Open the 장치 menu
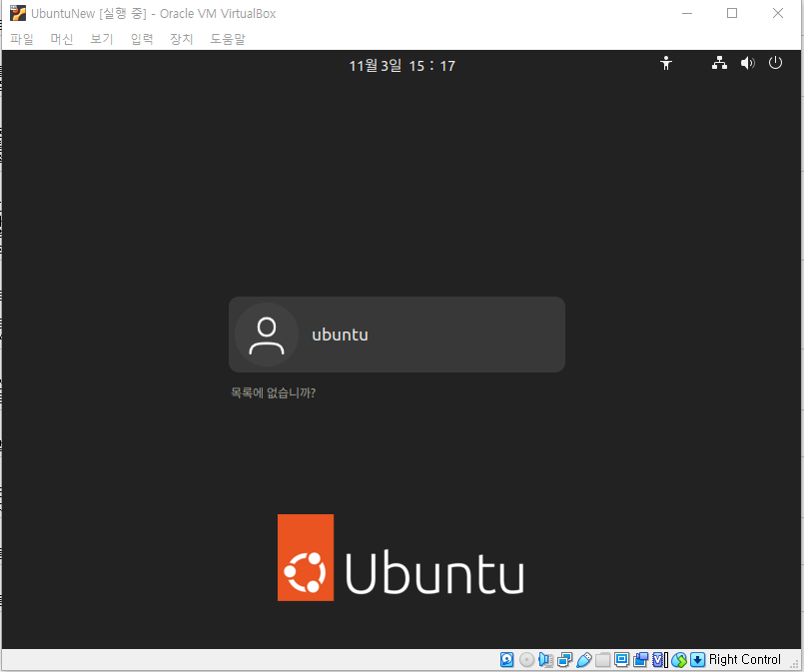The width and height of the screenshot is (804, 672). (x=181, y=39)
